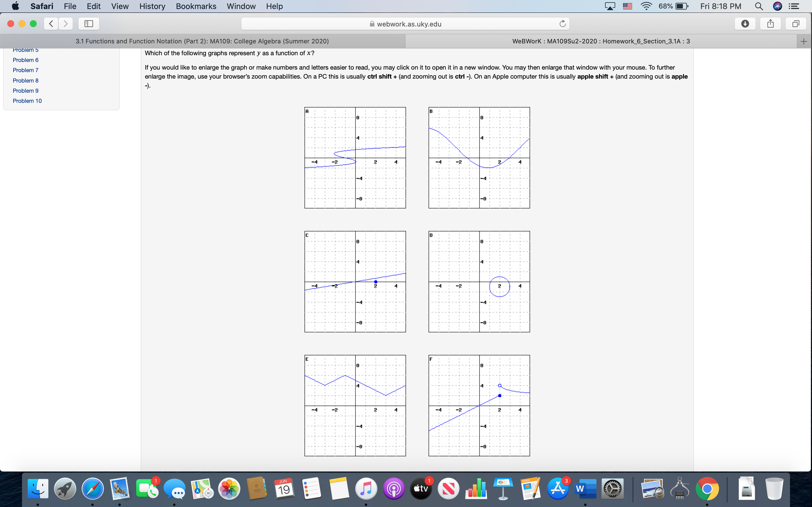Open Spotlight search magnifier in menu bar

[x=759, y=6]
